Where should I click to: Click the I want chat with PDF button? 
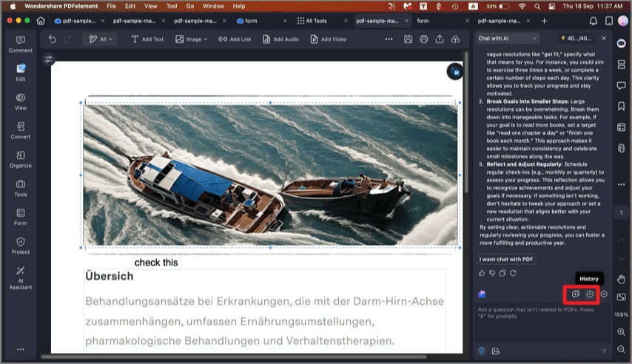point(506,259)
